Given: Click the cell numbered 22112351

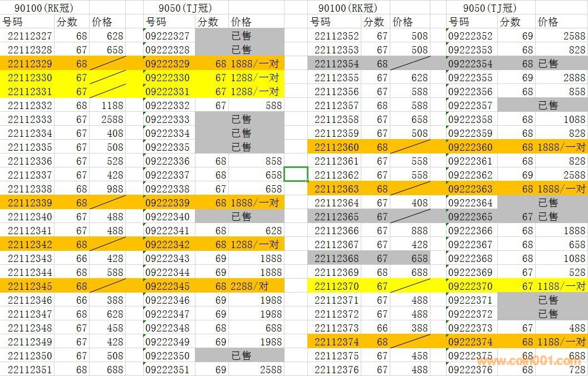Looking at the screenshot, I should pos(30,369).
